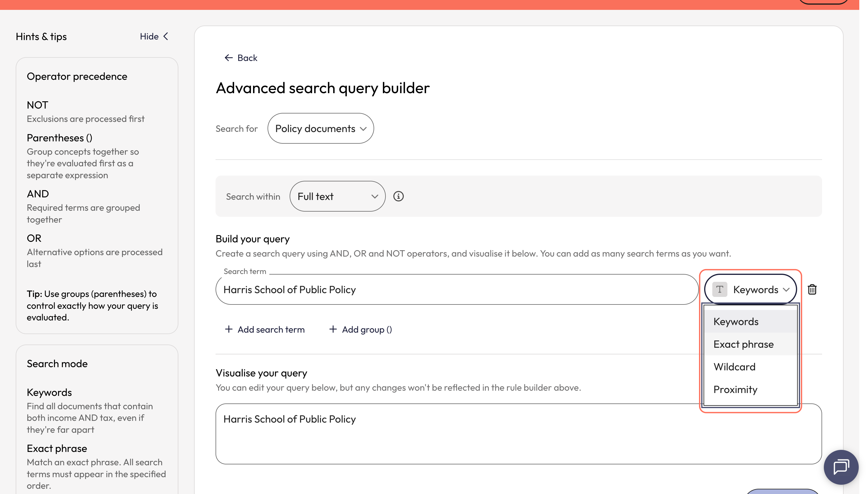Click the Search for label
The height and width of the screenshot is (494, 868).
pos(236,129)
